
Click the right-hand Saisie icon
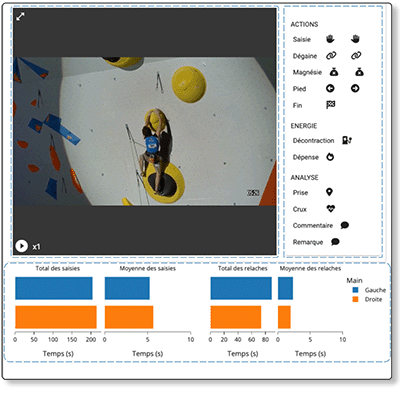tap(355, 39)
